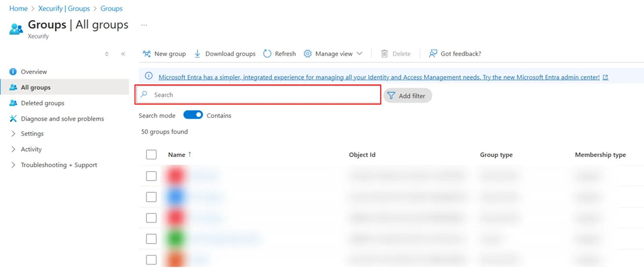
Task: Click the info icon in banner
Action: point(149,76)
